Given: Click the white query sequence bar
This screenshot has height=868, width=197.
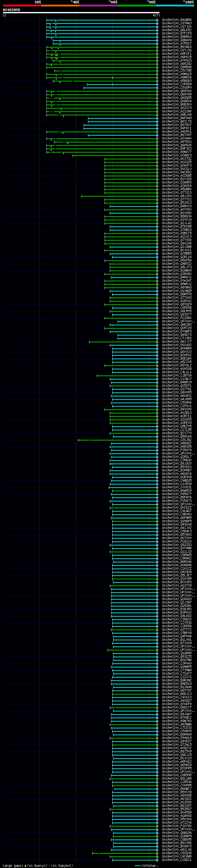Looking at the screenshot, I should (x=81, y=12).
